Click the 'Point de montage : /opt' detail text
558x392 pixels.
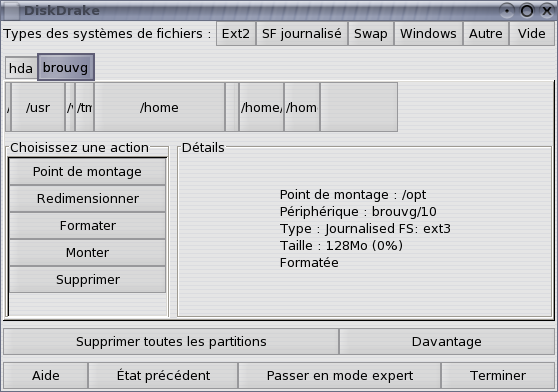point(353,195)
